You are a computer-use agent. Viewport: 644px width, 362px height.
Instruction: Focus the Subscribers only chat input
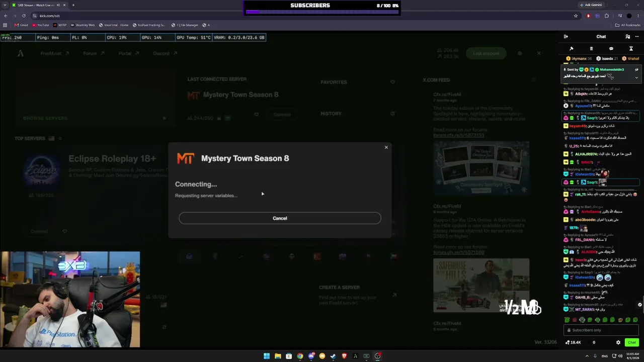tap(601, 330)
